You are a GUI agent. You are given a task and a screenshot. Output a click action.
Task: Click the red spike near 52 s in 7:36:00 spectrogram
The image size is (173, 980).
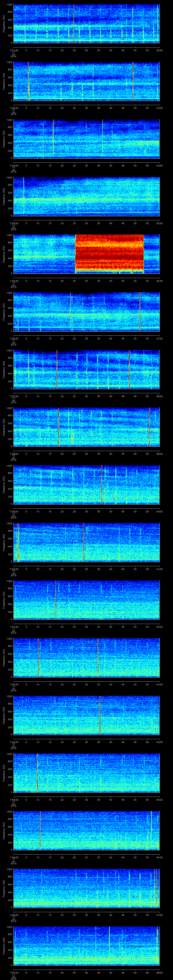click(140, 312)
